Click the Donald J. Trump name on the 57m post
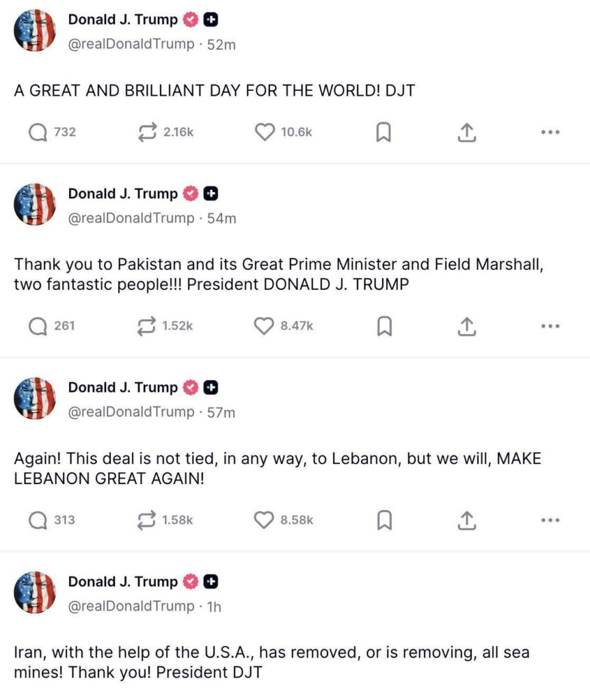 coord(122,388)
